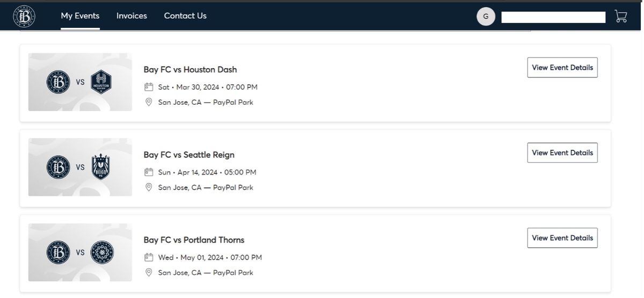644x298 pixels.
Task: Click location pin for Seattle Reign match
Action: point(149,187)
